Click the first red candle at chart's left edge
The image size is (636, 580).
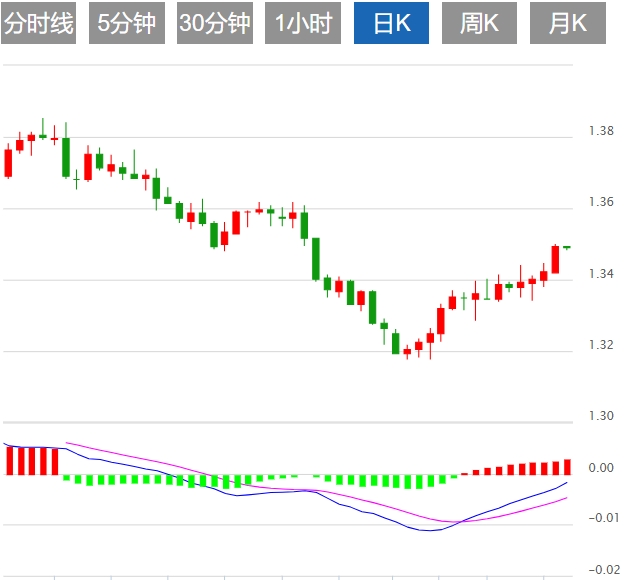click(x=8, y=162)
